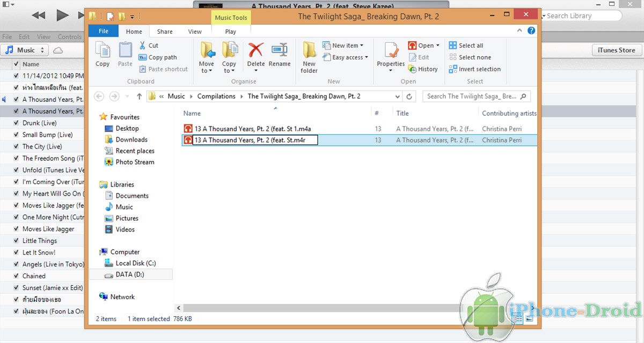
Task: Switch to the Share ribbon tab
Action: [x=165, y=32]
